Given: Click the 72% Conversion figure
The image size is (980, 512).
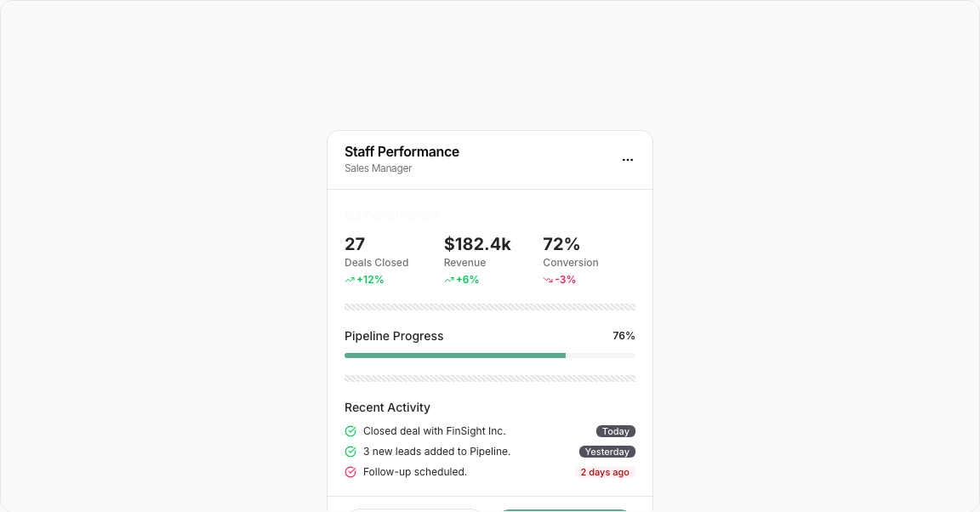Looking at the screenshot, I should [x=561, y=244].
